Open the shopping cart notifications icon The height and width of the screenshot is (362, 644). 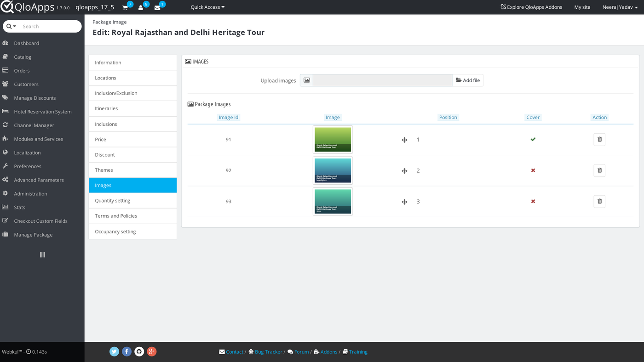pos(125,7)
